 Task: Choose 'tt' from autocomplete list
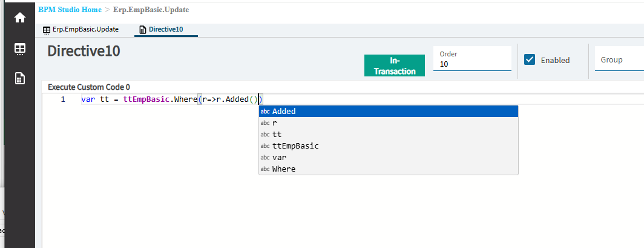(389, 135)
